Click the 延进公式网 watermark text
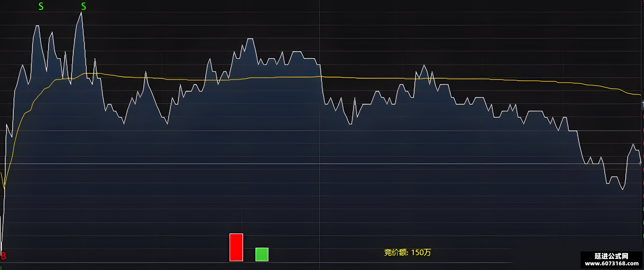The image size is (644, 270). pos(612,256)
